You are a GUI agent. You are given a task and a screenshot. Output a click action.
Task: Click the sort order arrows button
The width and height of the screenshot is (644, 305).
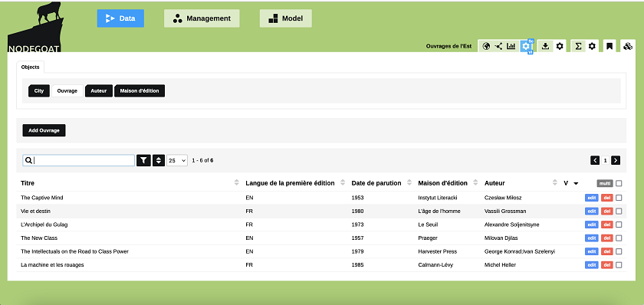tap(159, 160)
